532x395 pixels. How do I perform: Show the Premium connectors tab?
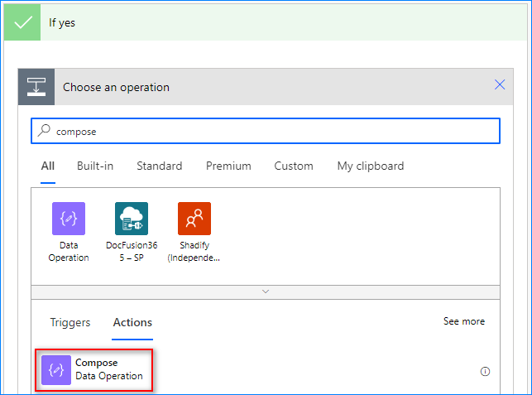click(x=228, y=166)
